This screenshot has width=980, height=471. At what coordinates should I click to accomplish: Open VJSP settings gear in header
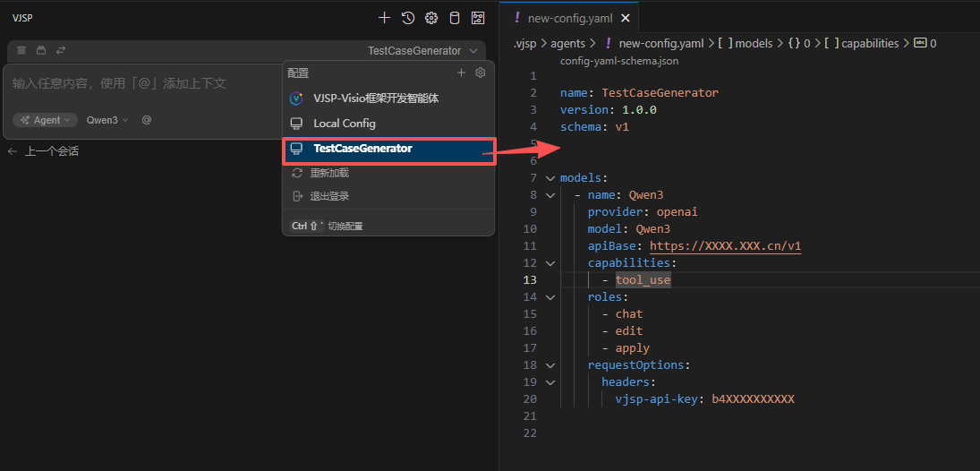pyautogui.click(x=431, y=18)
